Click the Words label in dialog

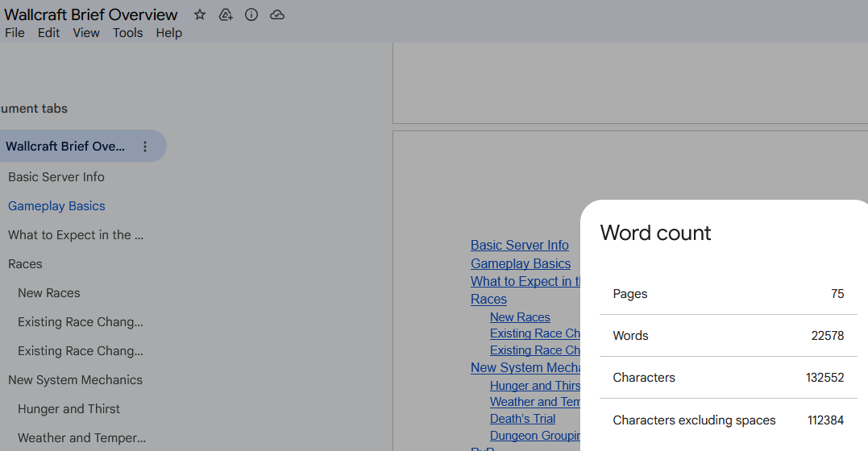[630, 336]
